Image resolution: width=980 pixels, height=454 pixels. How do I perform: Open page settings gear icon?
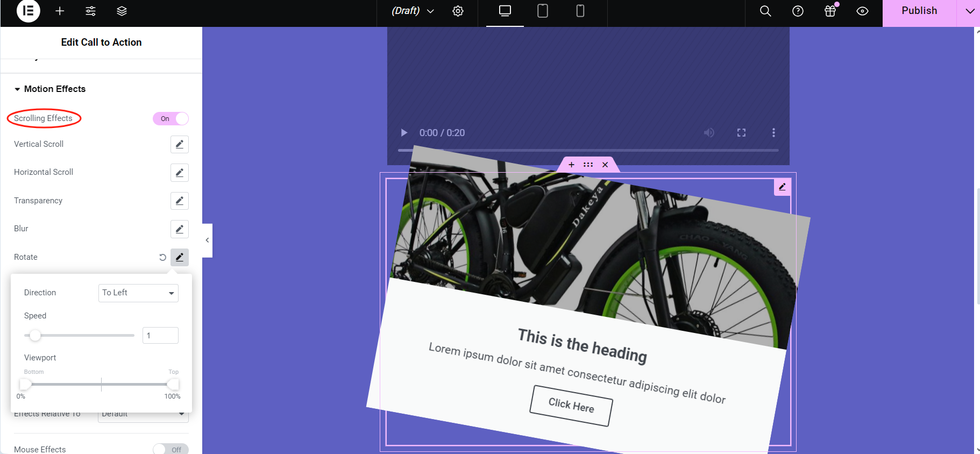pyautogui.click(x=458, y=11)
